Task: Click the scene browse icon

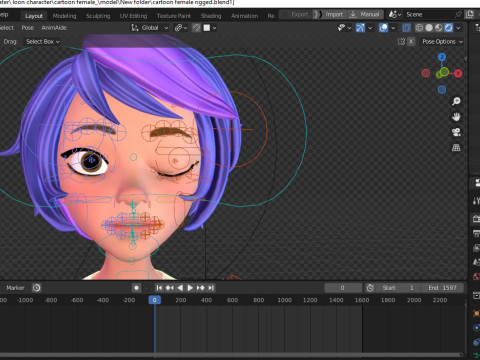Action: pos(395,14)
